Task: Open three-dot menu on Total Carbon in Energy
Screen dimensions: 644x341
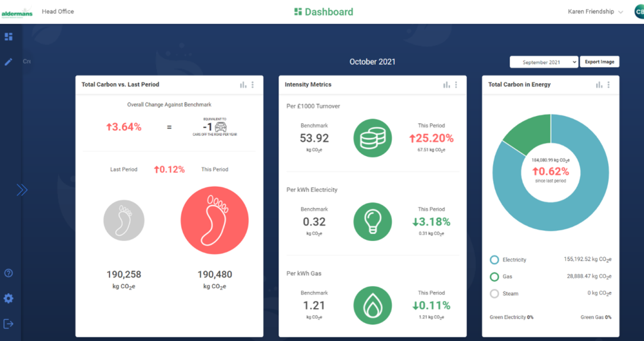Action: [609, 85]
